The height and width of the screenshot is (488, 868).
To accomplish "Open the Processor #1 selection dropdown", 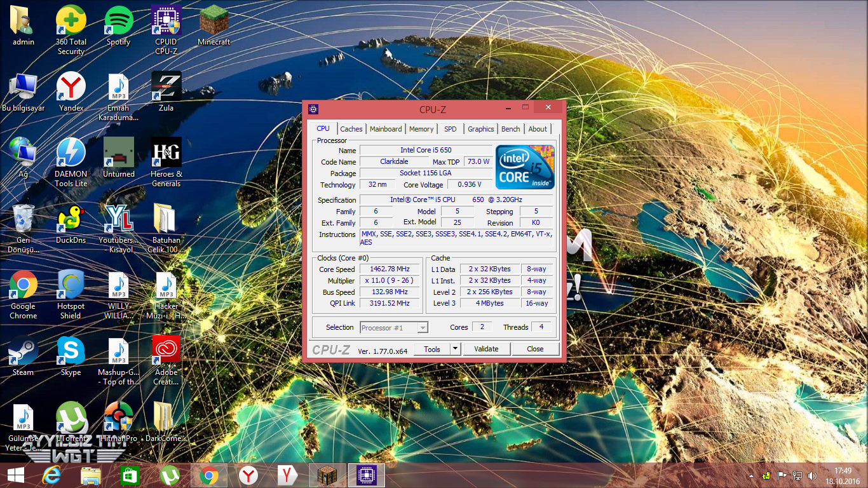I will tap(394, 328).
